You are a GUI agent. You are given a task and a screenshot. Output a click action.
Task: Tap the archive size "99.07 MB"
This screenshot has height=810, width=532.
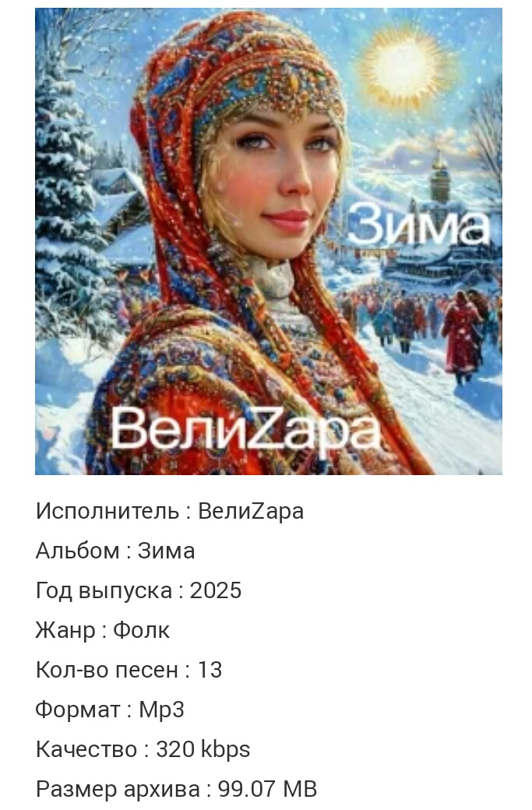(x=267, y=789)
